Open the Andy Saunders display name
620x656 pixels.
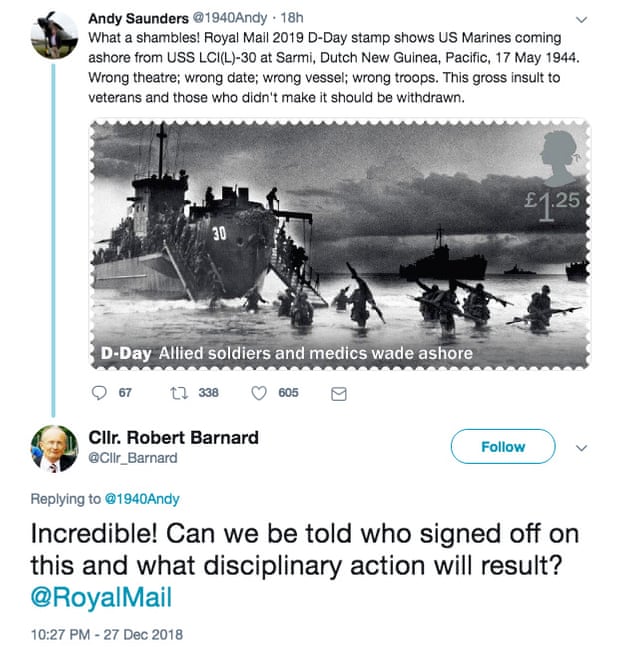coord(141,18)
